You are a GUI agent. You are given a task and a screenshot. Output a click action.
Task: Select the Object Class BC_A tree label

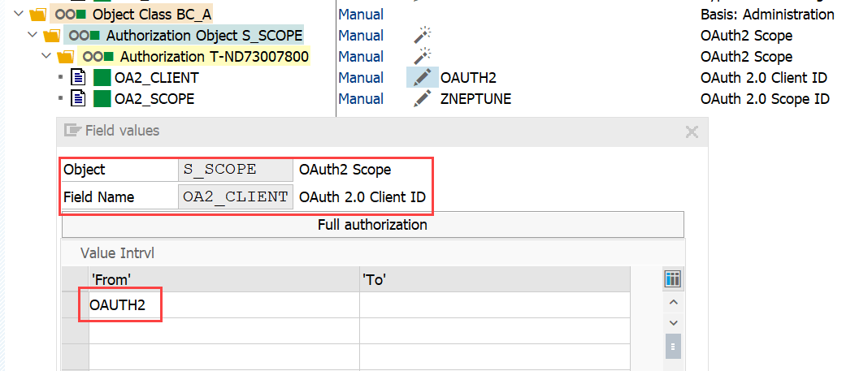pos(152,14)
